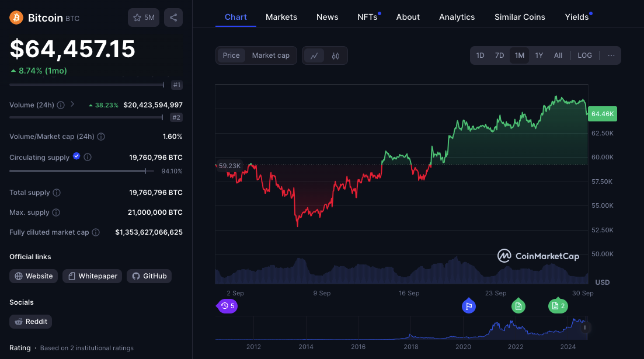644x359 pixels.
Task: Switch to the line chart icon
Action: click(314, 55)
